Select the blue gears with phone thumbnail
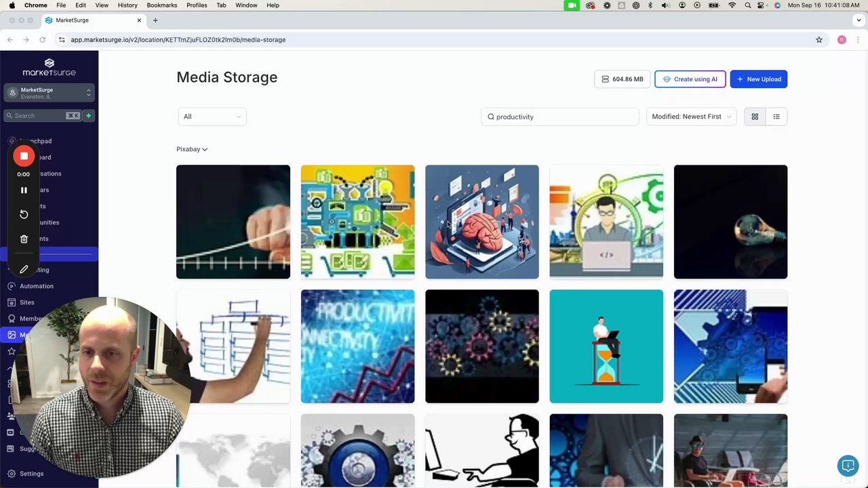This screenshot has height=488, width=868. click(x=730, y=346)
